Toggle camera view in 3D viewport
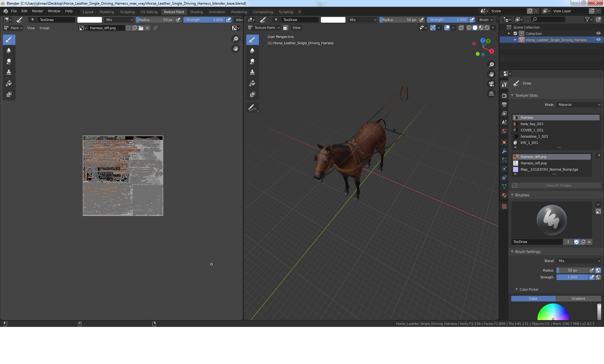 [x=491, y=84]
